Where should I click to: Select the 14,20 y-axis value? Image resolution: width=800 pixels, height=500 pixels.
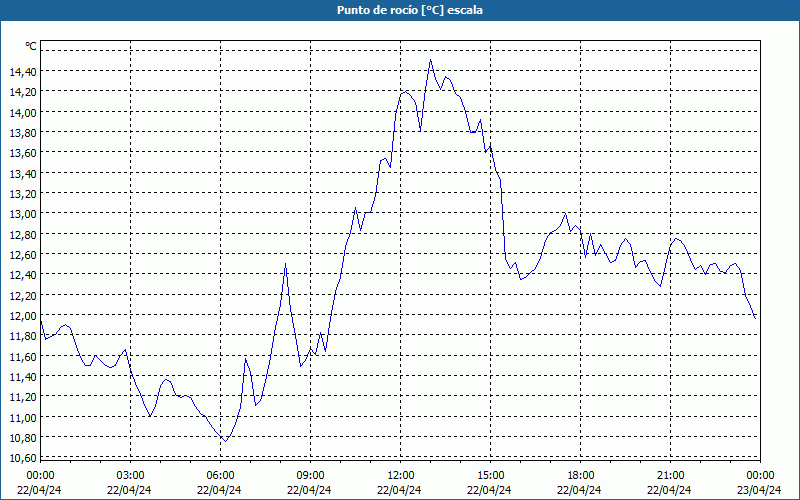coord(23,92)
